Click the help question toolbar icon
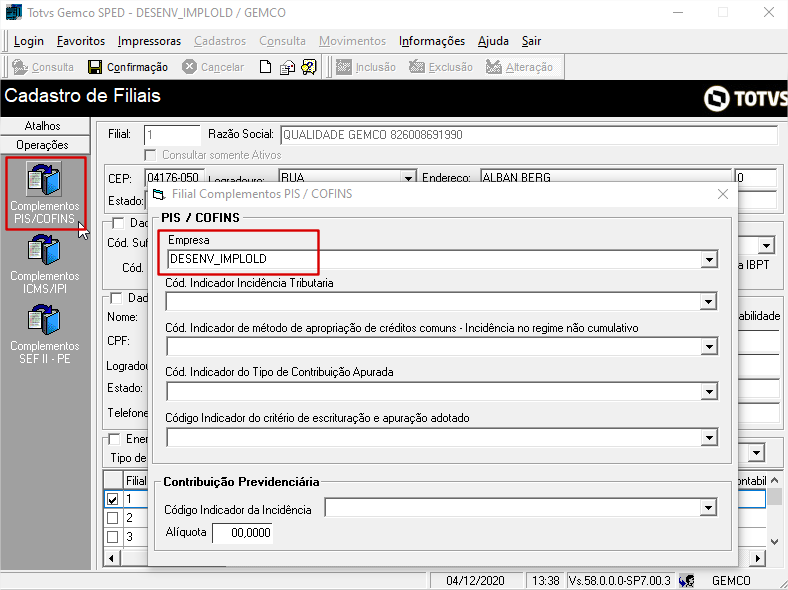Viewport: 788px width, 590px height. pos(309,67)
